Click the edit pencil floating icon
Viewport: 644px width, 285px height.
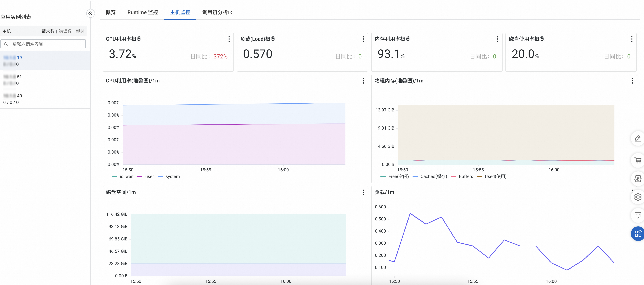[638, 138]
